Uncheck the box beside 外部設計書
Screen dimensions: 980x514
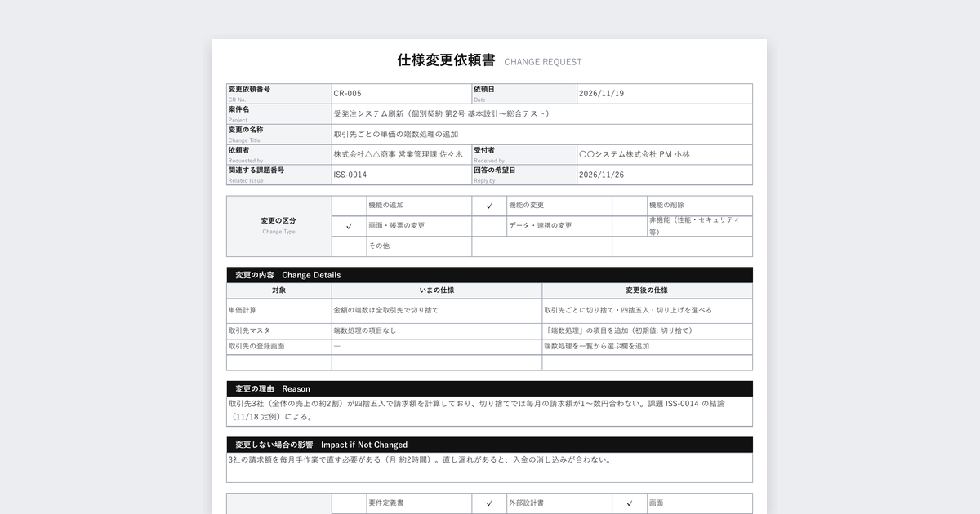pyautogui.click(x=489, y=503)
